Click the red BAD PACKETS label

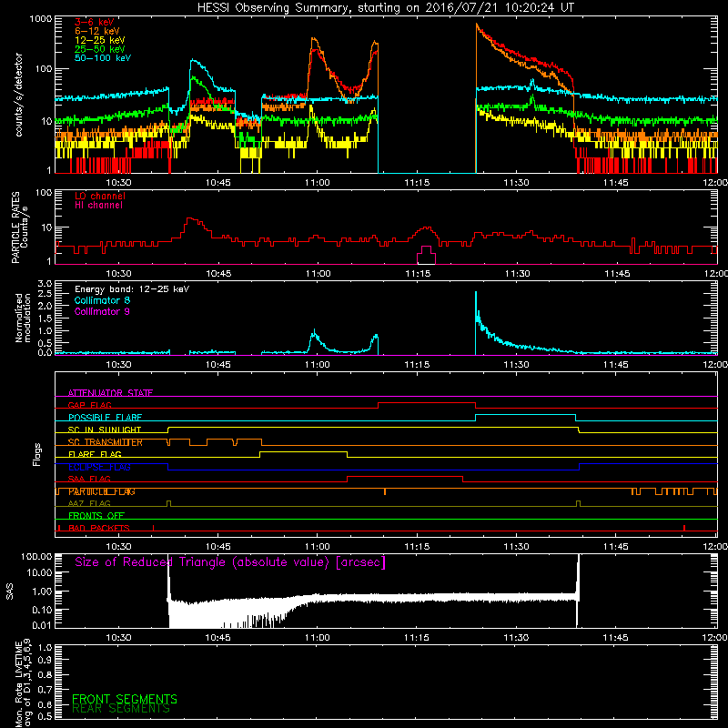(99, 528)
